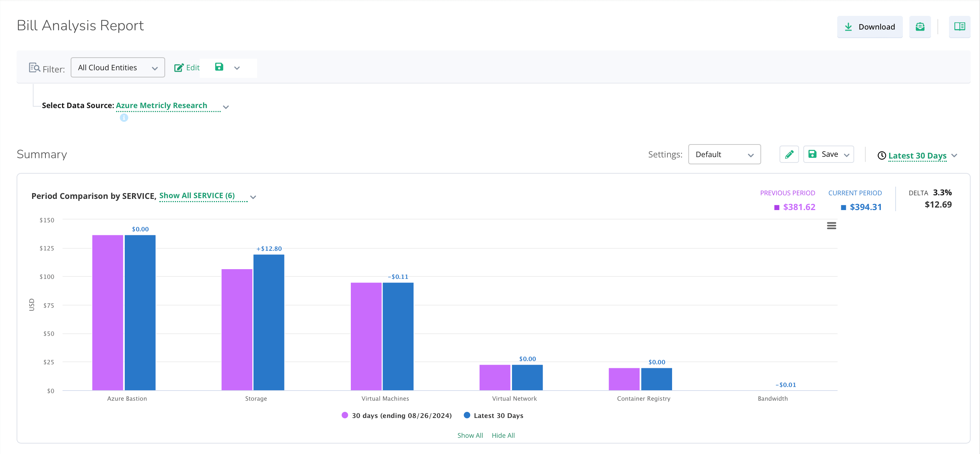The height and width of the screenshot is (454, 980).
Task: Click the clock icon beside Latest 30 Days
Action: point(882,156)
